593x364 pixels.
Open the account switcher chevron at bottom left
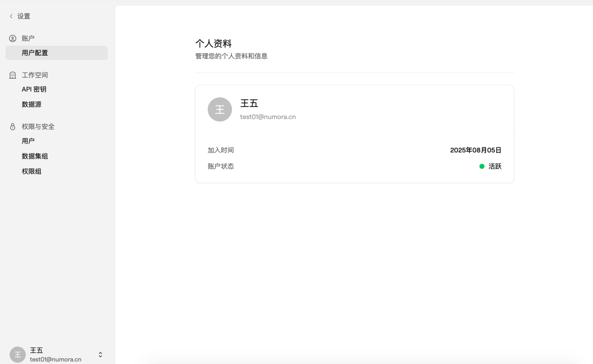coord(100,354)
